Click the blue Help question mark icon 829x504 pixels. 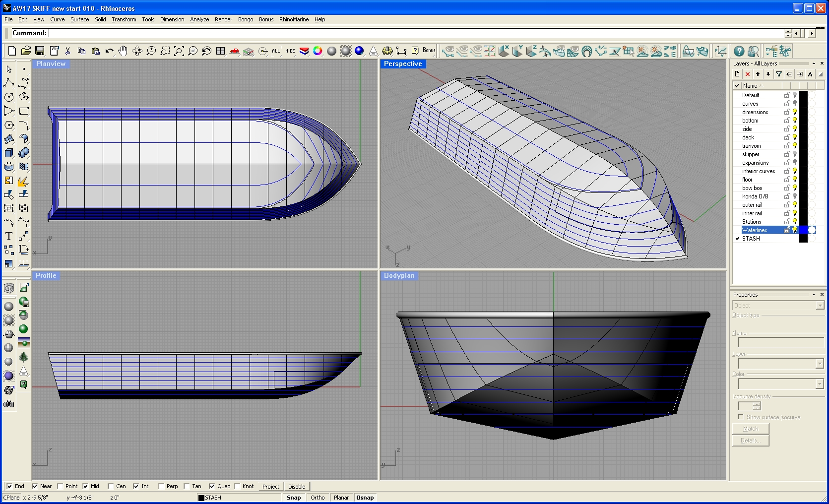(739, 51)
